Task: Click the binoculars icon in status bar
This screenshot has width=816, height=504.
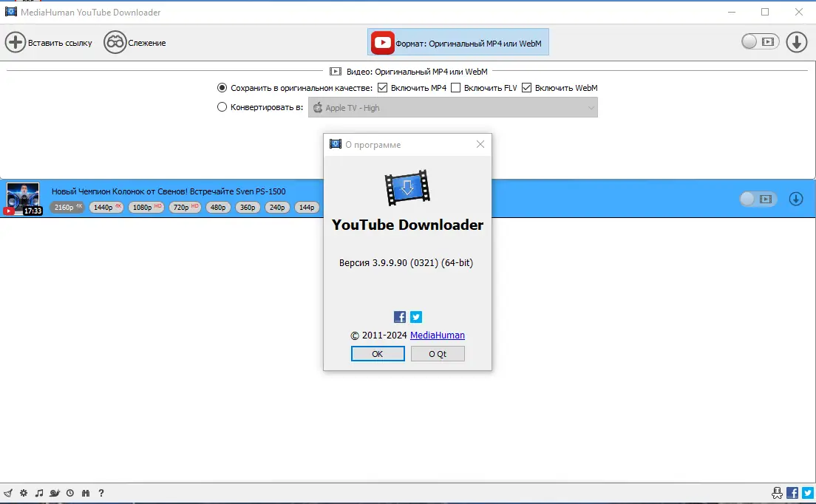Action: point(85,493)
